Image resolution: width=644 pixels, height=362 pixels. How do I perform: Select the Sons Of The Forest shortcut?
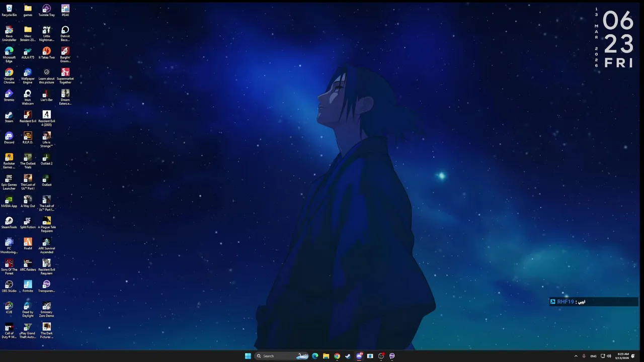coord(9,266)
